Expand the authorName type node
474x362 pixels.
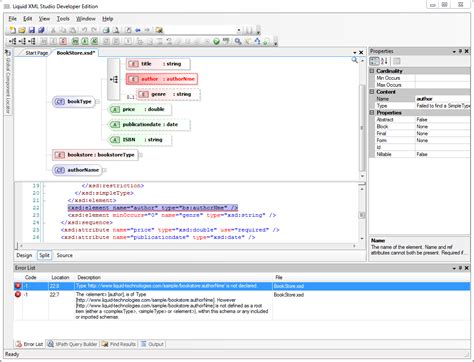104,170
